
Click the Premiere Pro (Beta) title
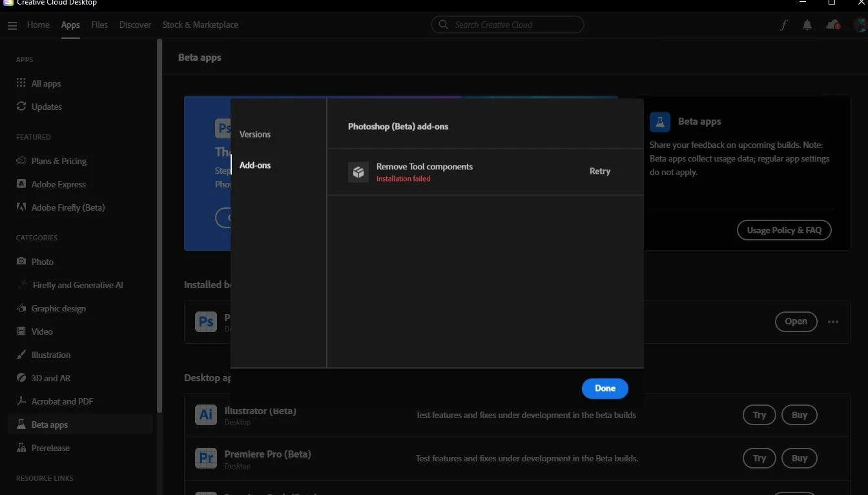267,454
